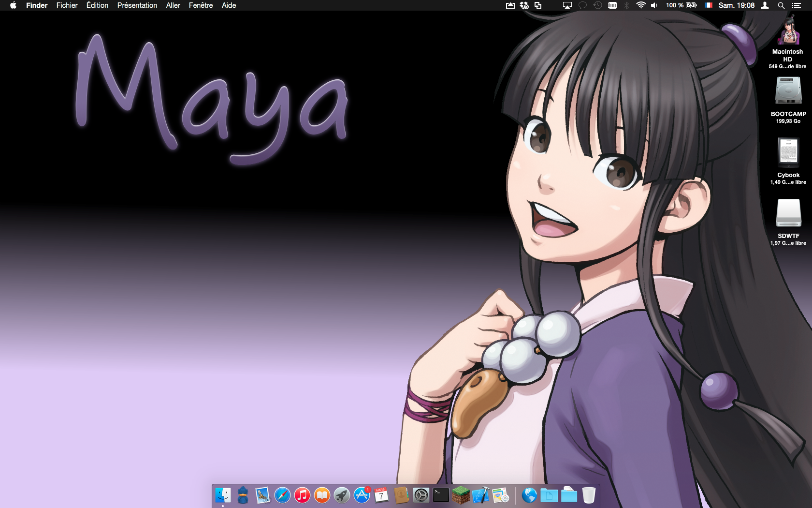The image size is (812, 508).
Task: Open the Bluetooth status menu
Action: click(x=626, y=5)
